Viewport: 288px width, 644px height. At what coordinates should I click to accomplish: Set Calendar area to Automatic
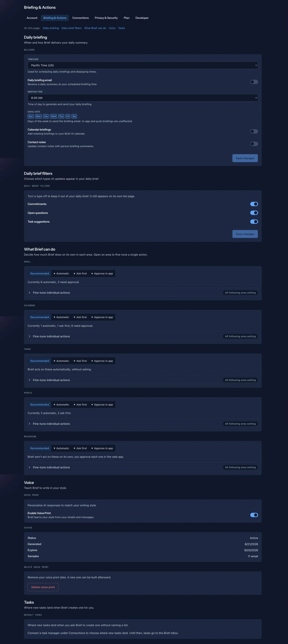click(x=61, y=317)
